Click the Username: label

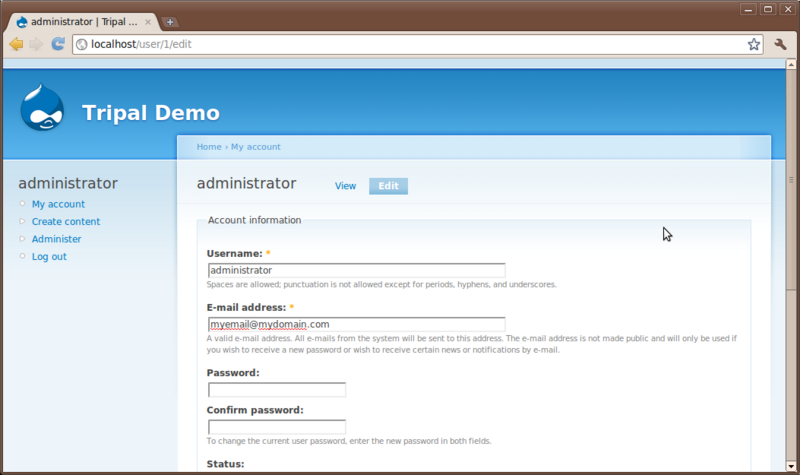click(235, 254)
